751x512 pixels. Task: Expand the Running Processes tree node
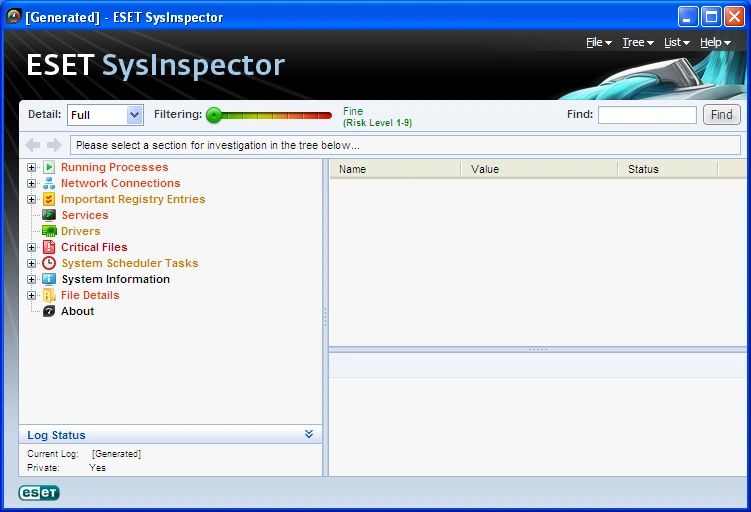pyautogui.click(x=32, y=167)
